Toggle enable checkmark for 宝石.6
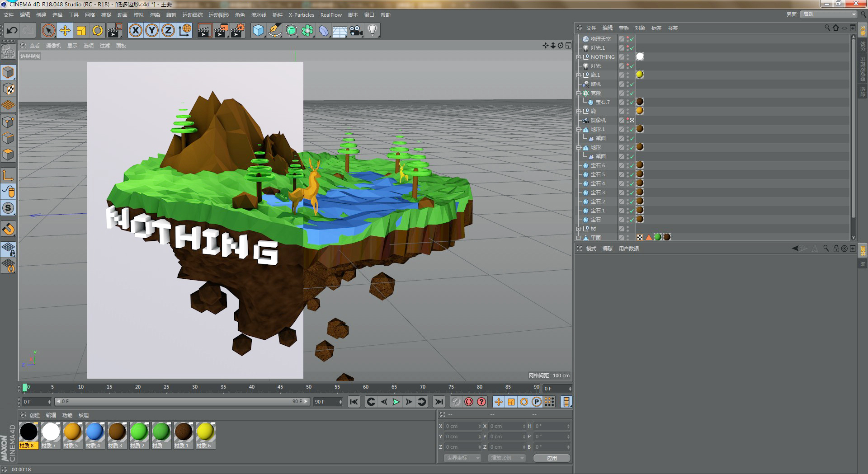Image resolution: width=868 pixels, height=474 pixels. [632, 166]
